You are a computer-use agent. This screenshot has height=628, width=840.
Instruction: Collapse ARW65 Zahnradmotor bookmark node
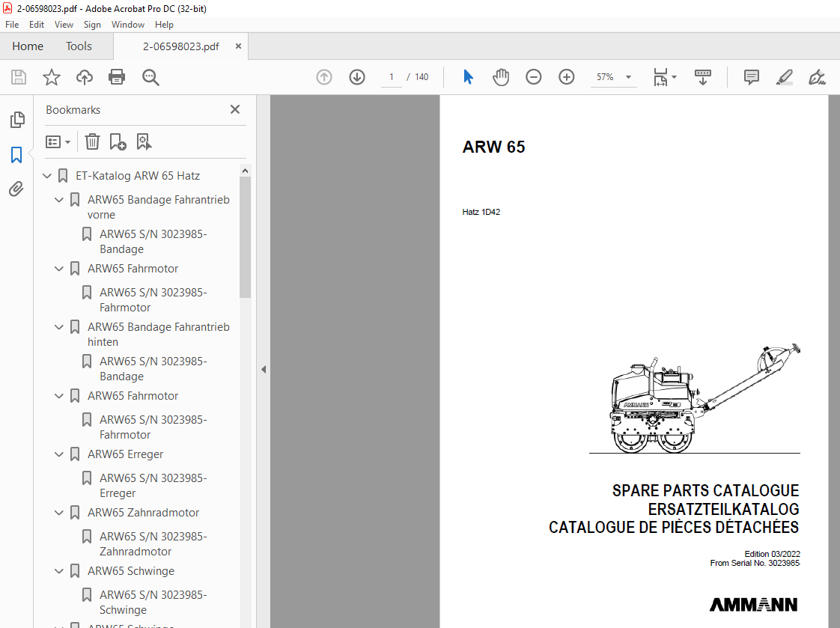click(59, 513)
